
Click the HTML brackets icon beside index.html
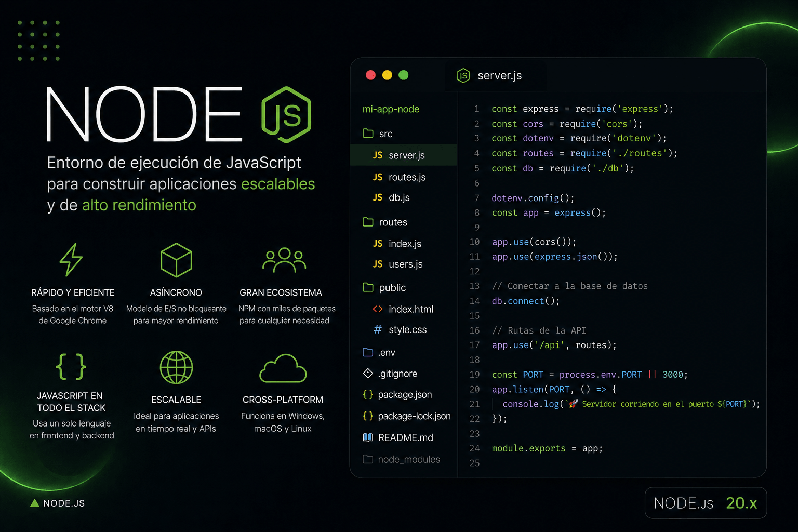click(378, 309)
